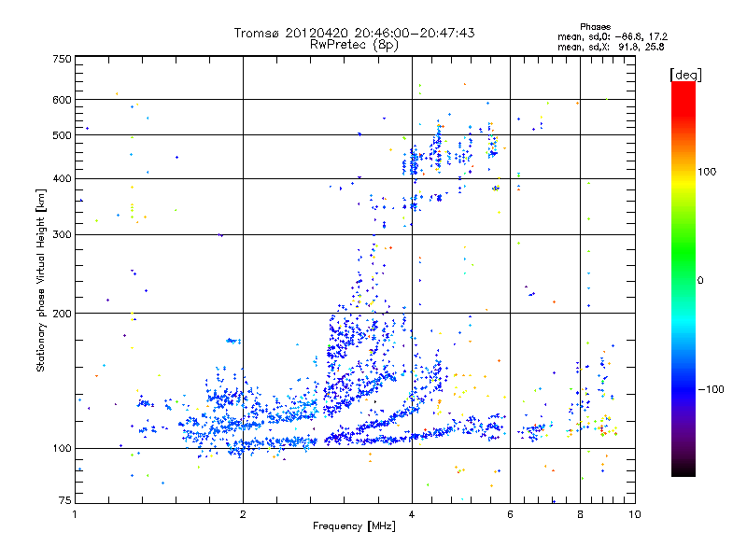The width and height of the screenshot is (747, 560).
Task: Select the 'RwPretec (8p)' subtitle text
Action: (x=354, y=45)
